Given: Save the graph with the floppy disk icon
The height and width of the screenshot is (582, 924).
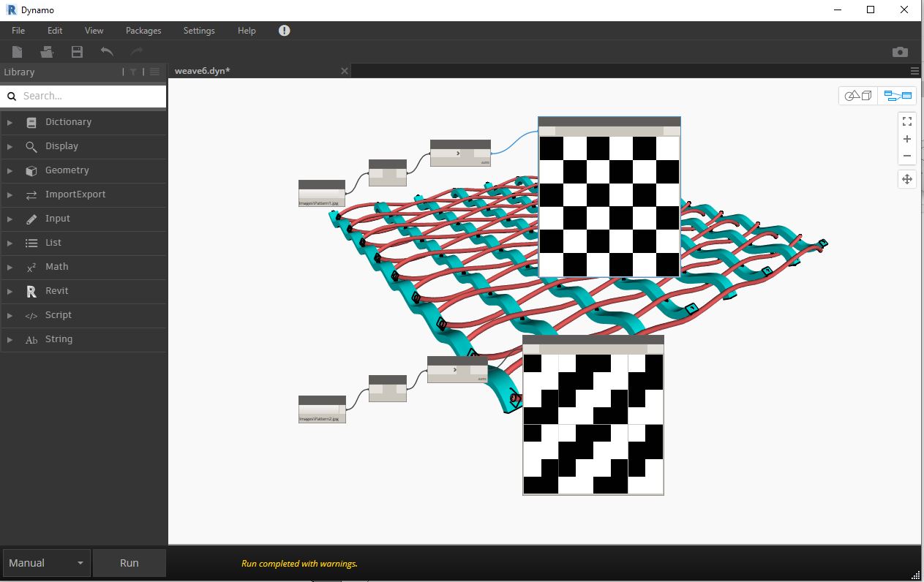Looking at the screenshot, I should (x=77, y=51).
